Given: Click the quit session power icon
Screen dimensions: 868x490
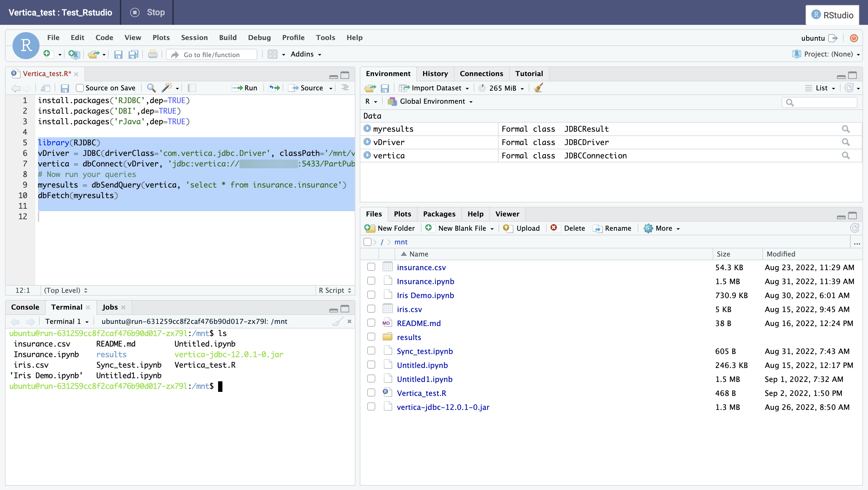Looking at the screenshot, I should 854,38.
